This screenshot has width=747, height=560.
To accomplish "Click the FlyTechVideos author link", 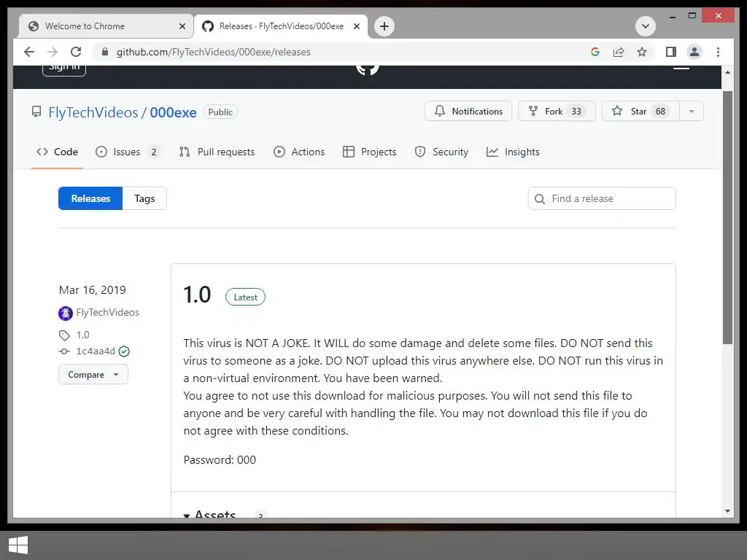I will click(108, 312).
